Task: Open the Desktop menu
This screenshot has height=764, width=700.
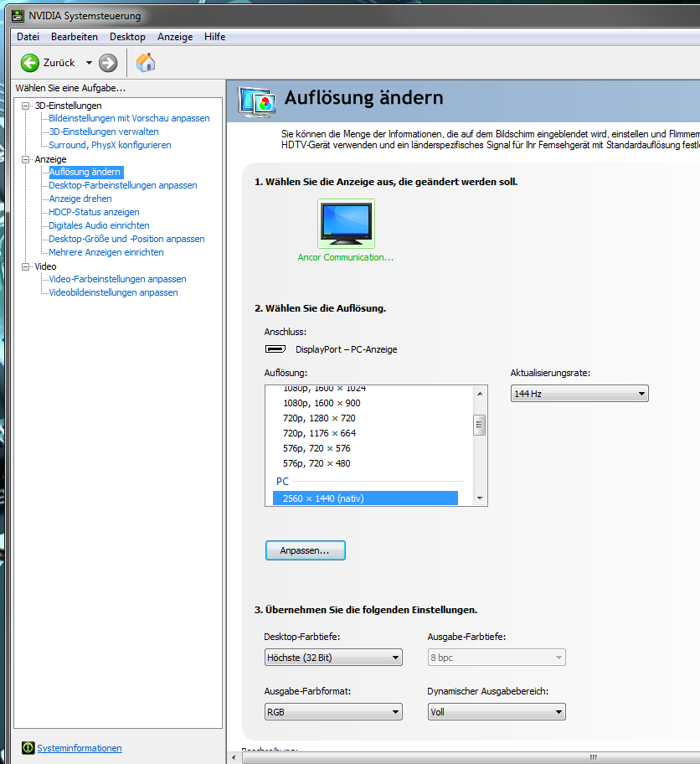Action: pos(127,37)
